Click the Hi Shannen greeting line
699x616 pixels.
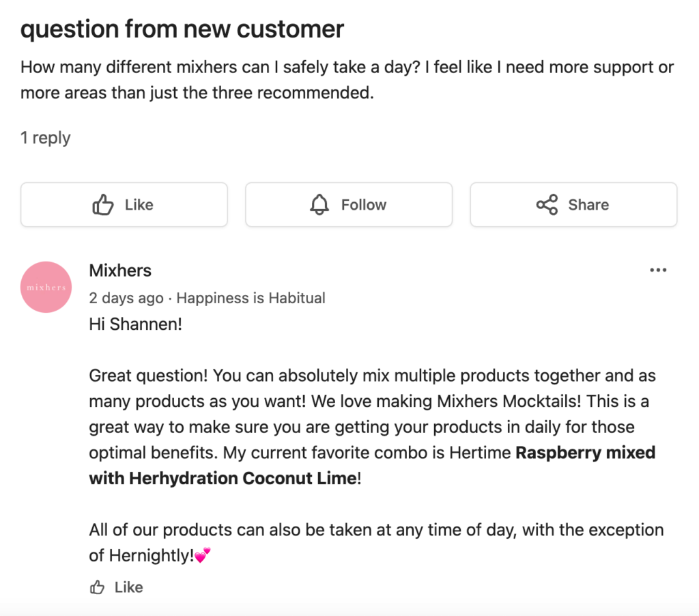135,324
